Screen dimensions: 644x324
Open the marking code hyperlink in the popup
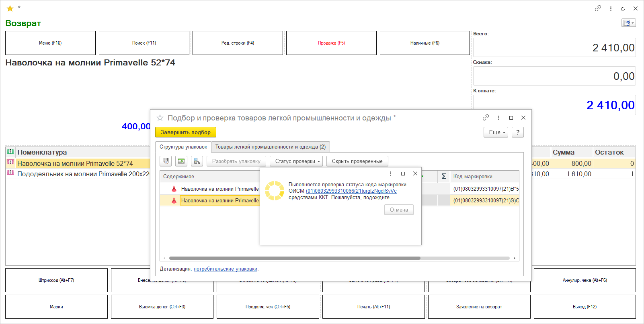[x=351, y=191]
